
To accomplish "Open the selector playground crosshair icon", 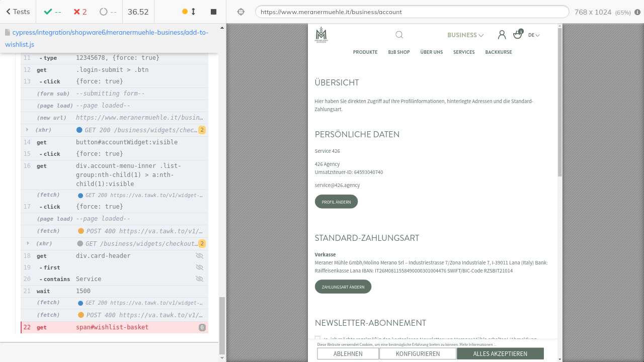I will [241, 12].
